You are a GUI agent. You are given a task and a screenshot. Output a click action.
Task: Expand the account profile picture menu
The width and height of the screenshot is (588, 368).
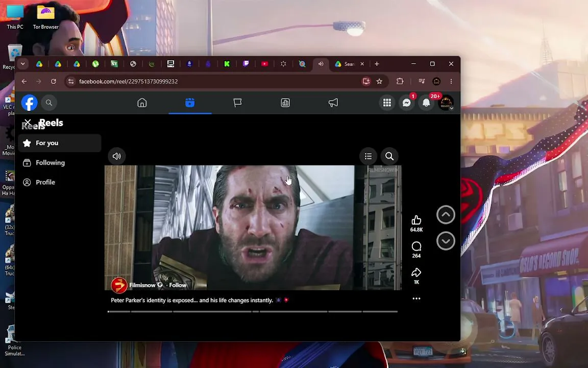[446, 103]
